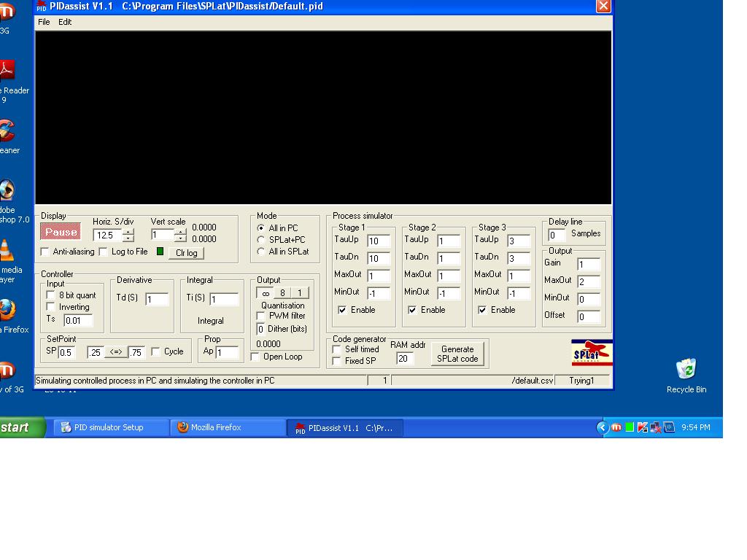
Task: Click the Horiz. S/div value field
Action: [x=109, y=235]
